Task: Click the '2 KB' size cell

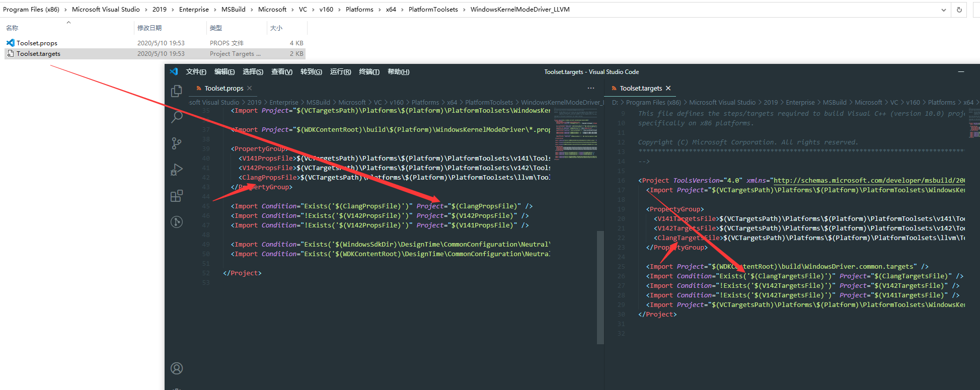Action: tap(296, 54)
